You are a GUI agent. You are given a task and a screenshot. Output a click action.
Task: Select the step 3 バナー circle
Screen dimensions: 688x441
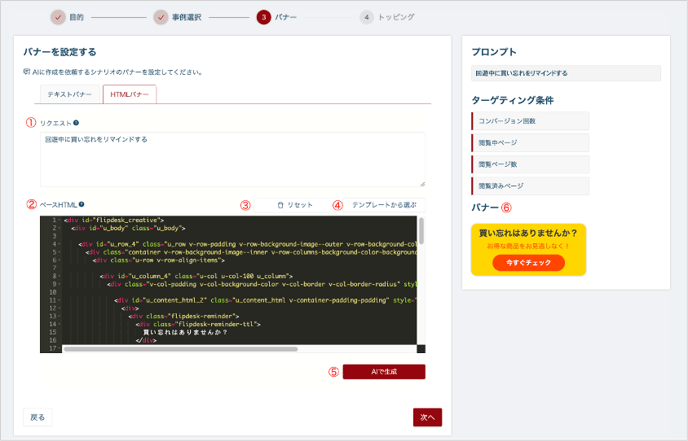264,18
